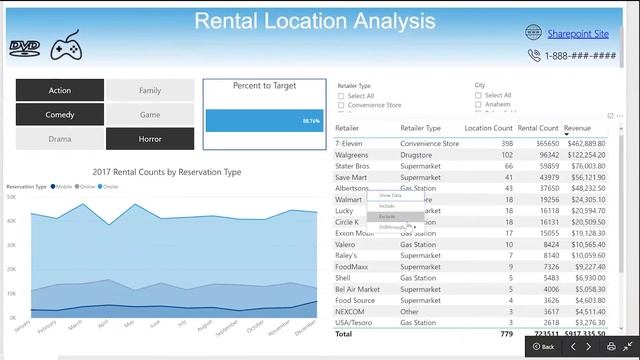The width and height of the screenshot is (640, 360).
Task: Open Drillthrough submenu in context menu
Action: (x=395, y=227)
